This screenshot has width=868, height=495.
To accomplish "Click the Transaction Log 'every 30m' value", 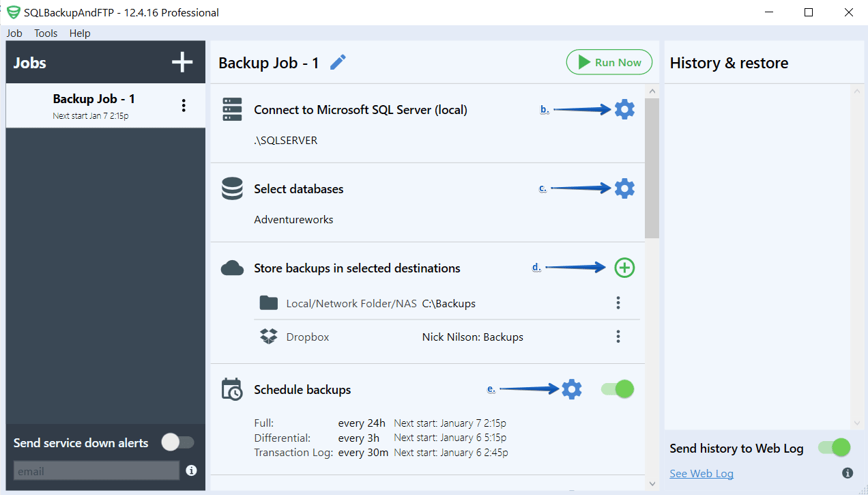I will click(x=364, y=452).
